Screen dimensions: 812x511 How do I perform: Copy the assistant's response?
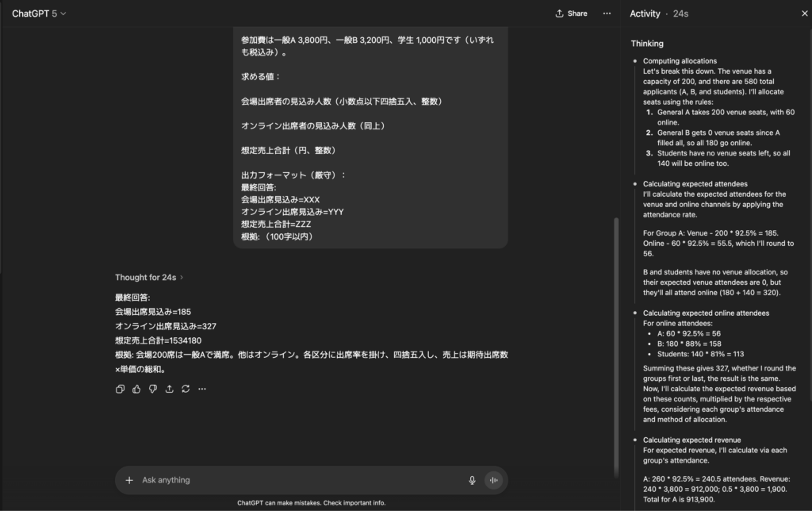point(121,389)
